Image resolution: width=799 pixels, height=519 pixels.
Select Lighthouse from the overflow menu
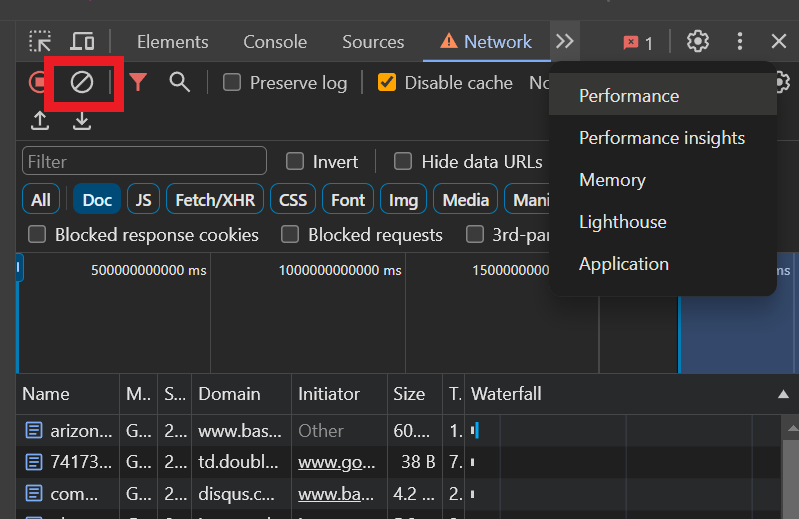(x=623, y=222)
